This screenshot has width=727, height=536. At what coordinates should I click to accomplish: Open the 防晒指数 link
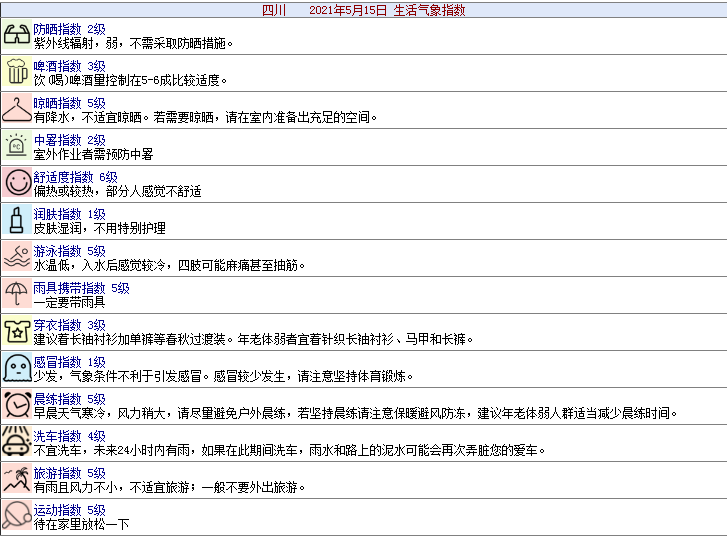click(58, 30)
